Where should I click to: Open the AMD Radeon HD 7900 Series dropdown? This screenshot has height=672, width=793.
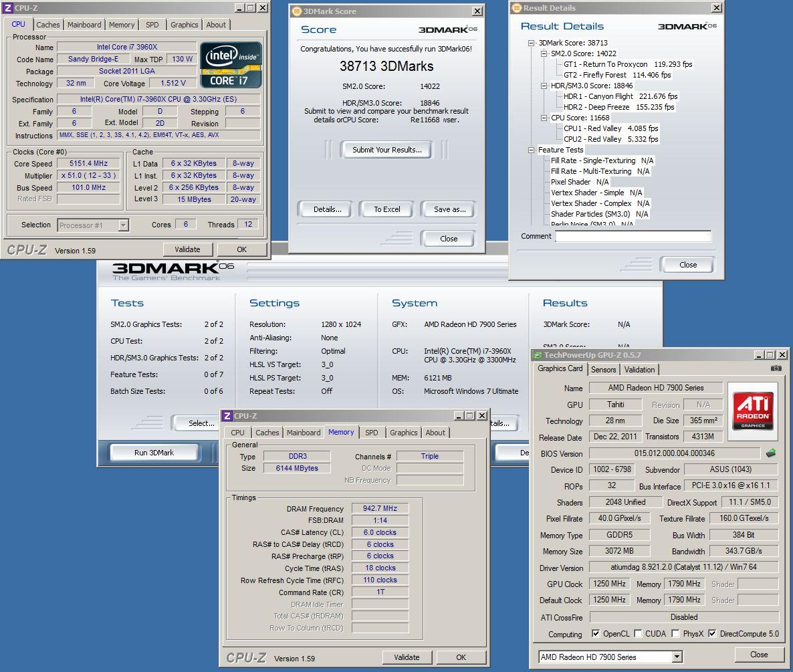[x=677, y=657]
